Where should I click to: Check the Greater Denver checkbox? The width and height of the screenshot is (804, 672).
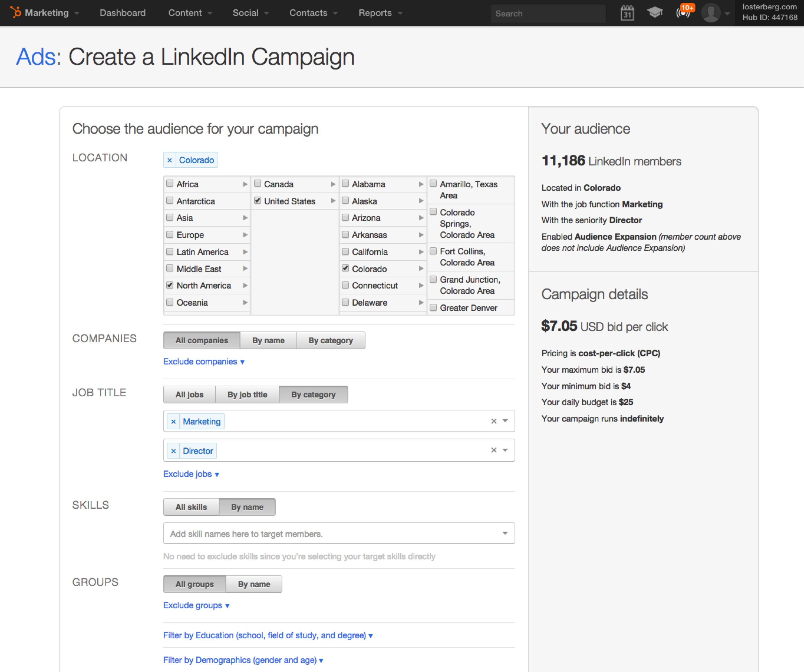pyautogui.click(x=433, y=307)
